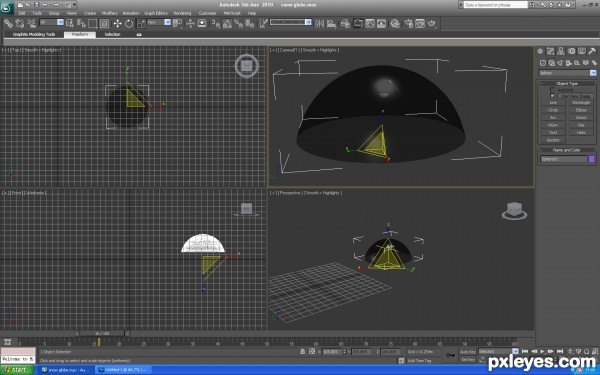Choose the Rectangular Selection Region tool

pos(93,24)
